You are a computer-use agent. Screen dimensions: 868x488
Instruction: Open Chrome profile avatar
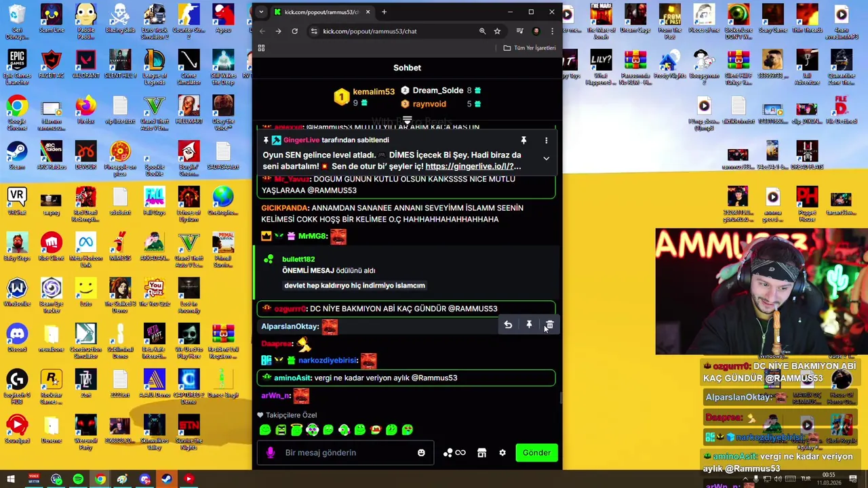536,31
